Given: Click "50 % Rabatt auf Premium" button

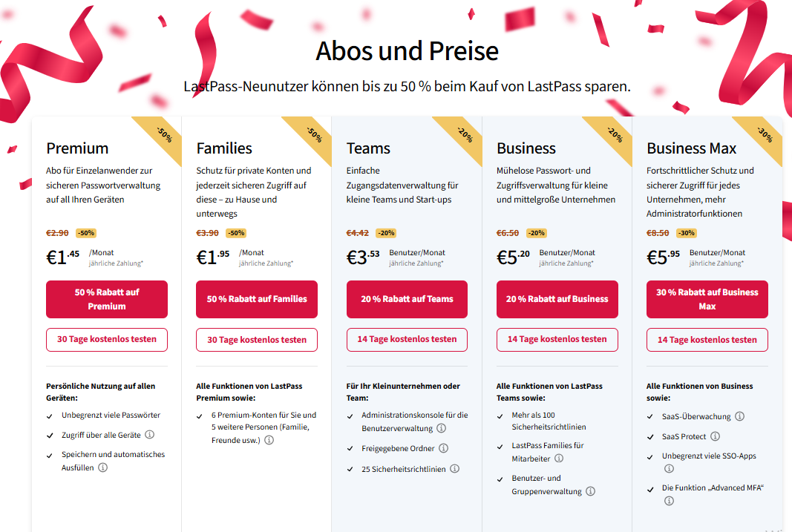Looking at the screenshot, I should pyautogui.click(x=106, y=299).
